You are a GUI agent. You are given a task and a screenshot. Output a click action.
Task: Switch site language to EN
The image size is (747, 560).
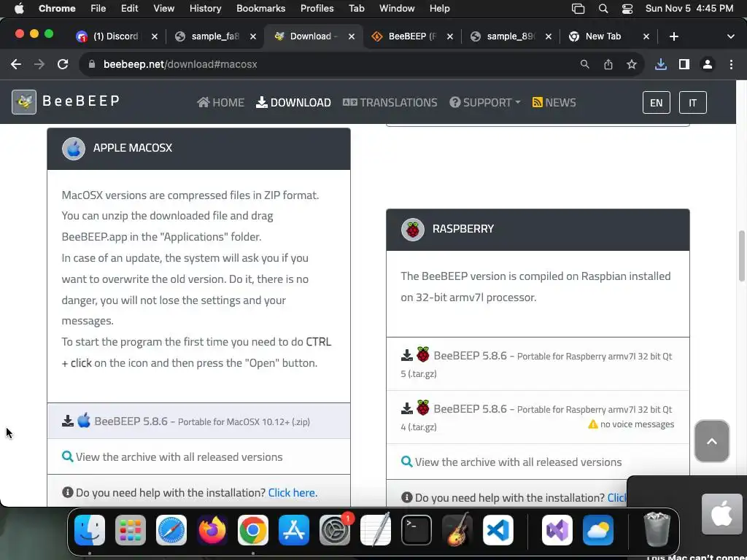[x=656, y=102]
